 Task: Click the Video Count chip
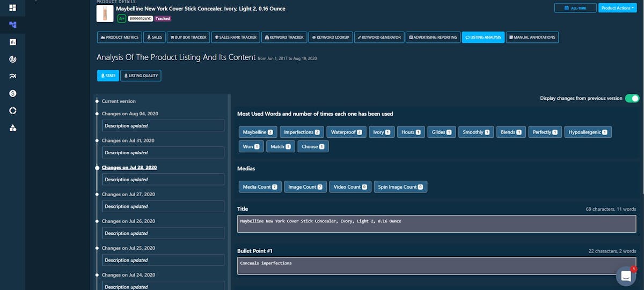(x=350, y=187)
